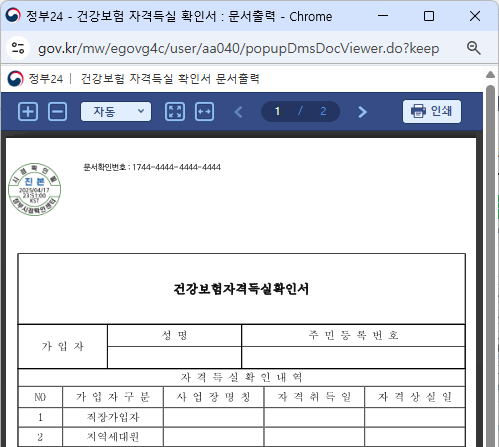Viewport: 499px width, 447px height.
Task: Click the 자격취득일 column header
Action: [314, 397]
